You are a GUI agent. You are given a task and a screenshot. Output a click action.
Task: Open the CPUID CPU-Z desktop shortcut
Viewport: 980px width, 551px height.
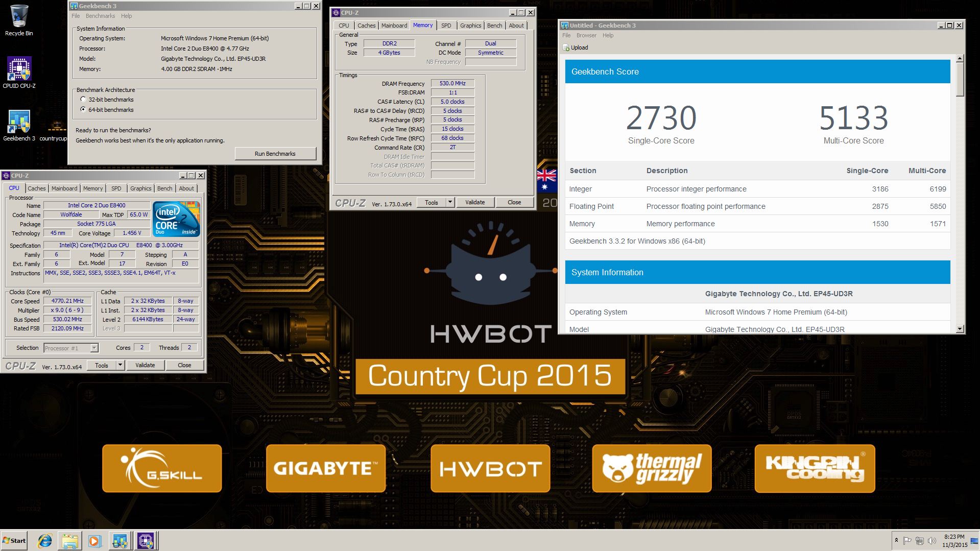[19, 73]
